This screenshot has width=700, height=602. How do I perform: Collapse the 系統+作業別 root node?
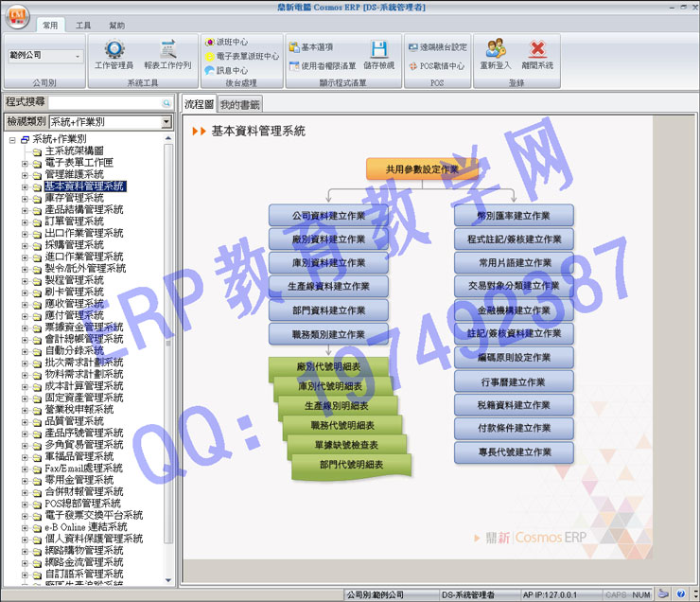[12, 140]
